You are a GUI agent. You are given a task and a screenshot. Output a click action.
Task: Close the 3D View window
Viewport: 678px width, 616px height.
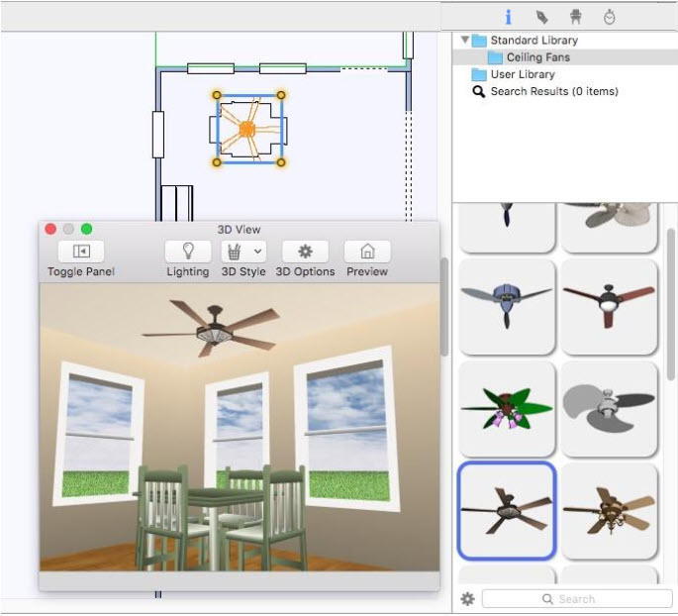pyautogui.click(x=50, y=229)
